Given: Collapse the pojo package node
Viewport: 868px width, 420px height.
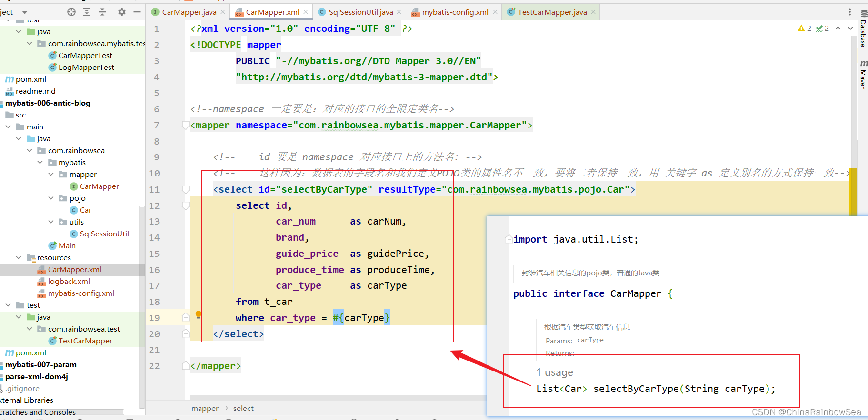Looking at the screenshot, I should (x=51, y=198).
